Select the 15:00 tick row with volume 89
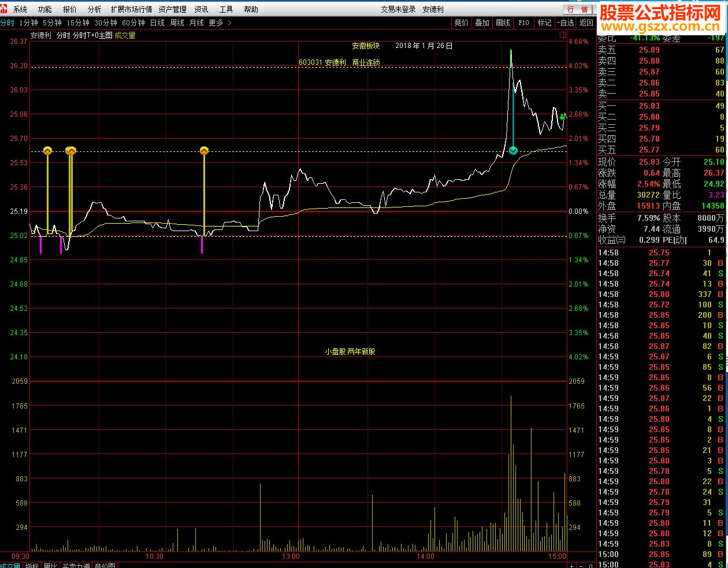 click(662, 554)
